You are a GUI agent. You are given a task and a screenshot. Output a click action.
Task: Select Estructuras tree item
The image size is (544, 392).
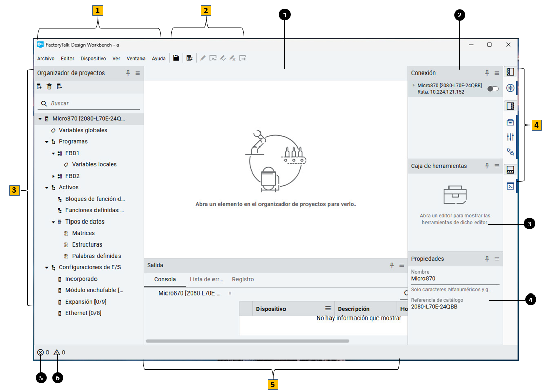(x=87, y=244)
